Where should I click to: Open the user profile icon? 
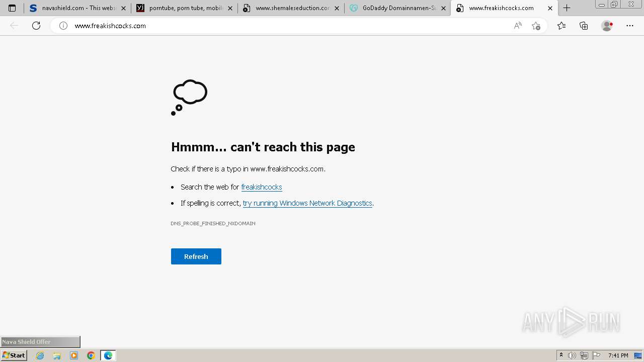point(607,26)
